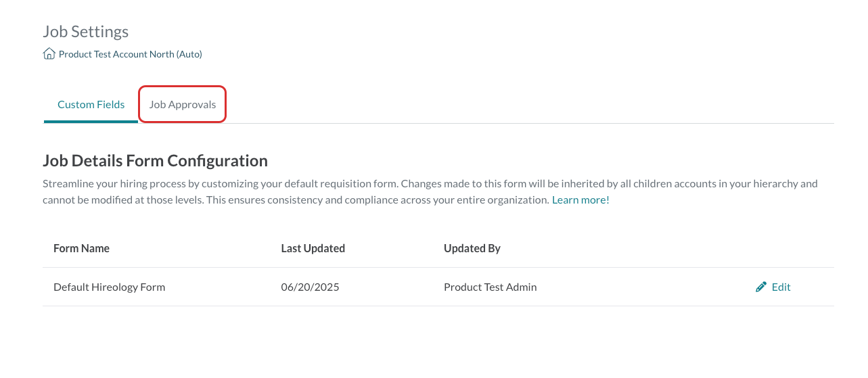Click the red highlight box around Job Approvals
The width and height of the screenshot is (868, 378).
pyautogui.click(x=182, y=104)
